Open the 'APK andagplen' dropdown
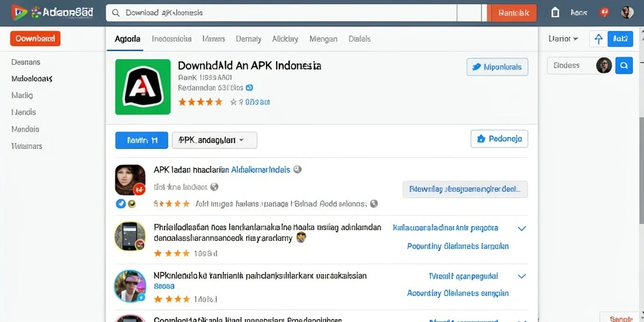 (214, 140)
